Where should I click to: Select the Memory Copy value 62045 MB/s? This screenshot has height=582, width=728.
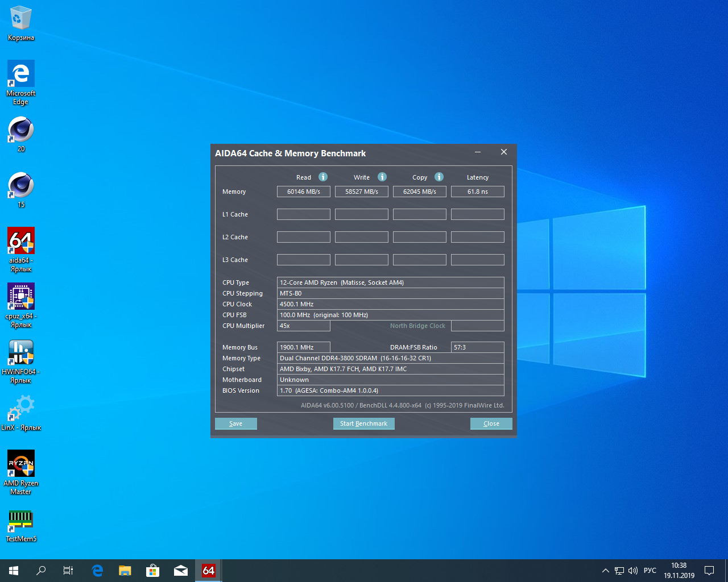click(x=420, y=192)
